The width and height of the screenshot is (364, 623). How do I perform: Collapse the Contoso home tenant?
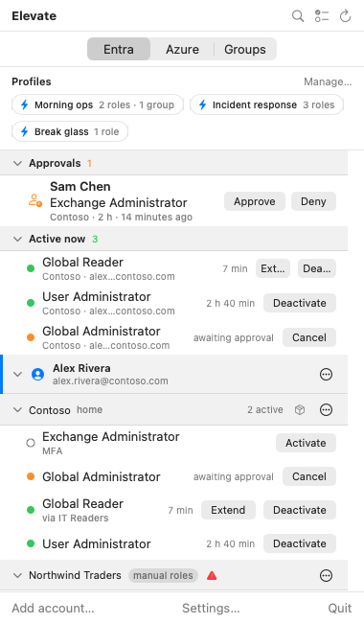click(x=17, y=409)
